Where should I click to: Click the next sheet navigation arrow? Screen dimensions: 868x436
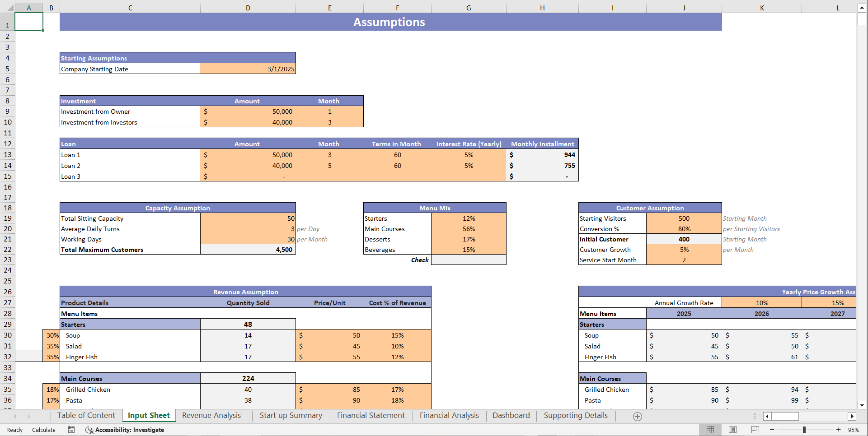tap(29, 416)
